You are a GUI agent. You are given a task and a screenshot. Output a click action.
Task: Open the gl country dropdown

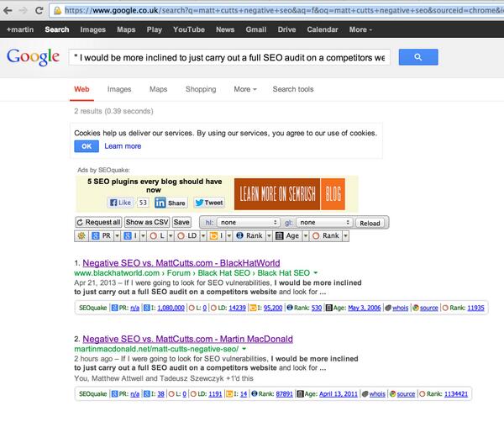(324, 223)
